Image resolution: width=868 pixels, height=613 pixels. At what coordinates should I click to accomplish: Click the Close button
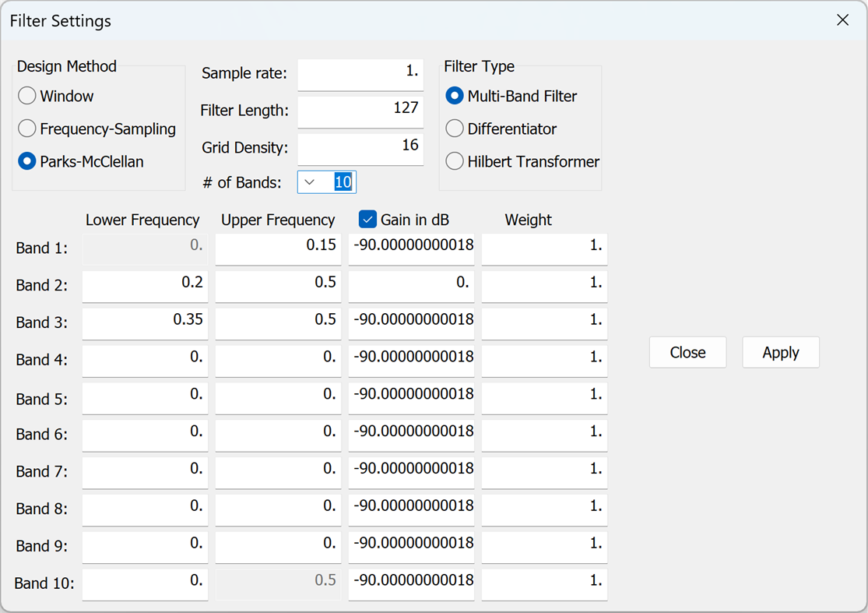(687, 352)
